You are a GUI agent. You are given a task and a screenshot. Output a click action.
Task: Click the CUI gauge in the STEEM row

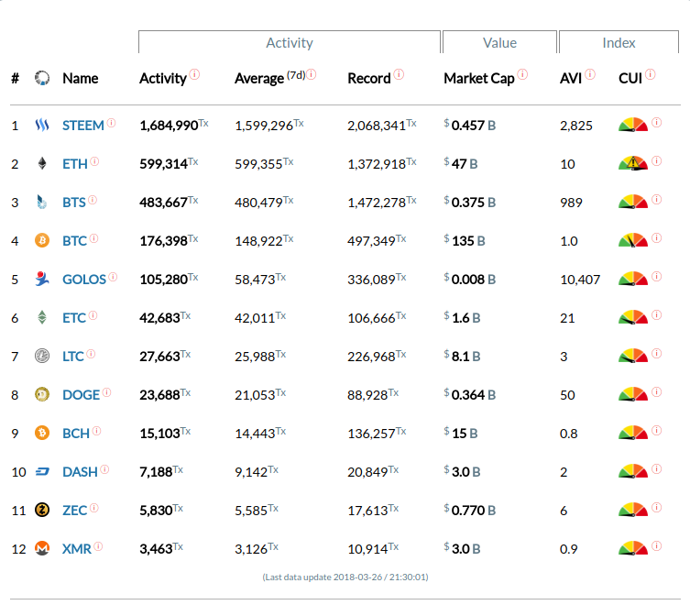coord(633,125)
